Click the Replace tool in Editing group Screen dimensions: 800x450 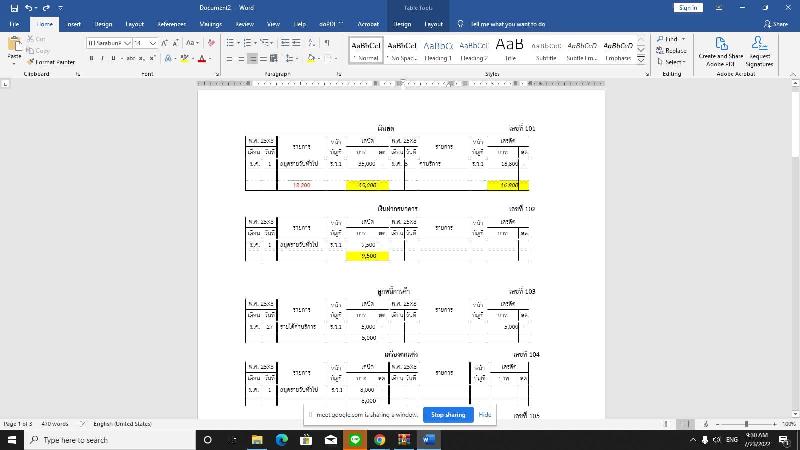pos(672,50)
